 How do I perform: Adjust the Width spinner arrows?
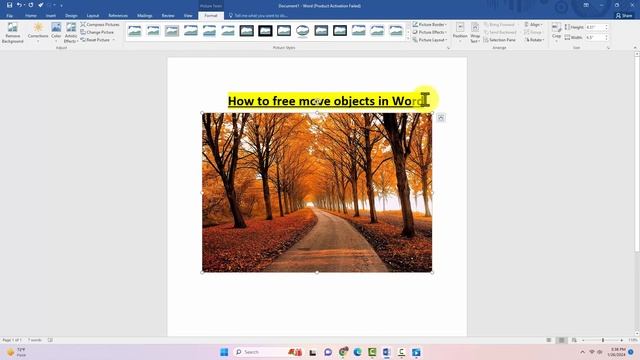[x=607, y=37]
